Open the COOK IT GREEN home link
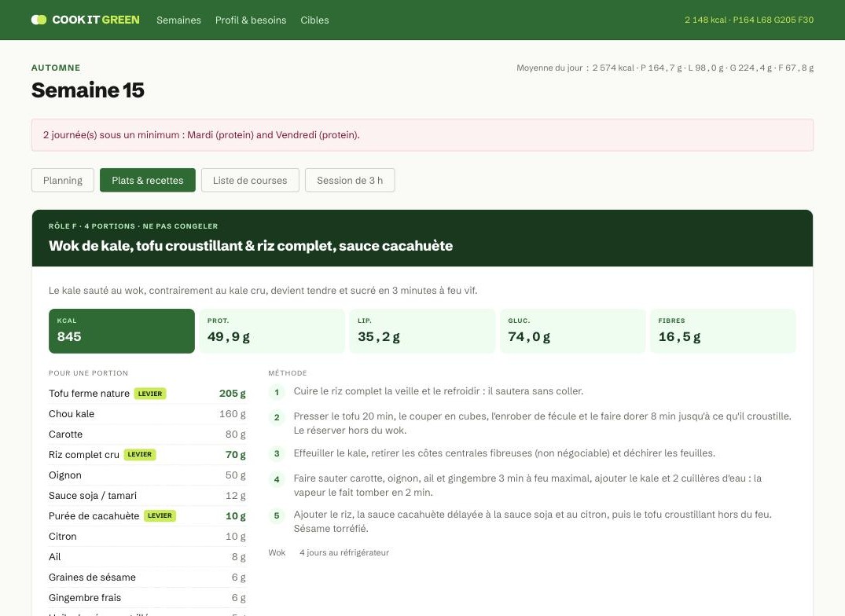845x616 pixels. pyautogui.click(x=86, y=20)
